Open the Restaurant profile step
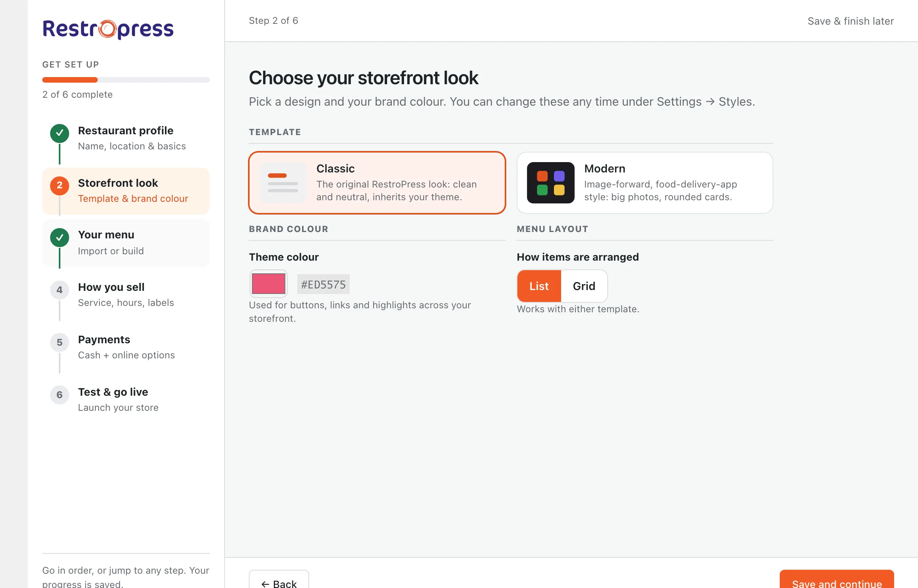The image size is (918, 588). (126, 138)
